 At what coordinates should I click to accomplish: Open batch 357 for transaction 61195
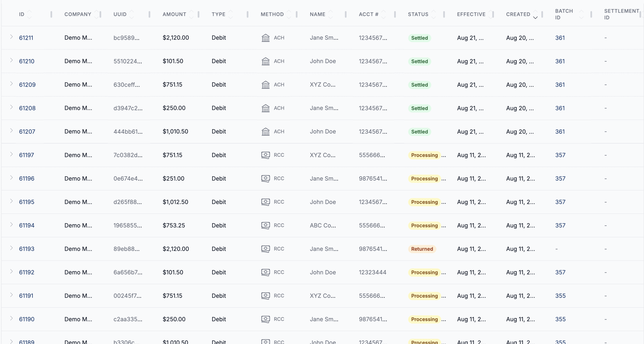pyautogui.click(x=560, y=202)
